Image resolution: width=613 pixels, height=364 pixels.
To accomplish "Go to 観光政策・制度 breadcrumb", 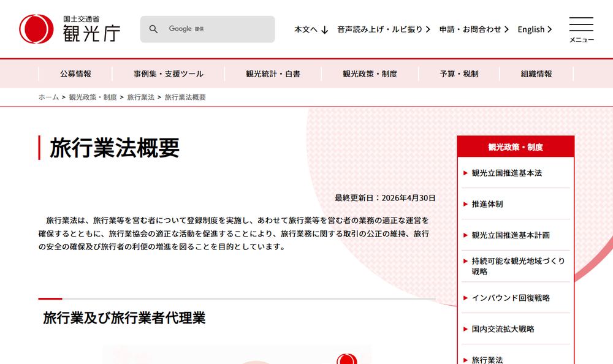I will [93, 97].
